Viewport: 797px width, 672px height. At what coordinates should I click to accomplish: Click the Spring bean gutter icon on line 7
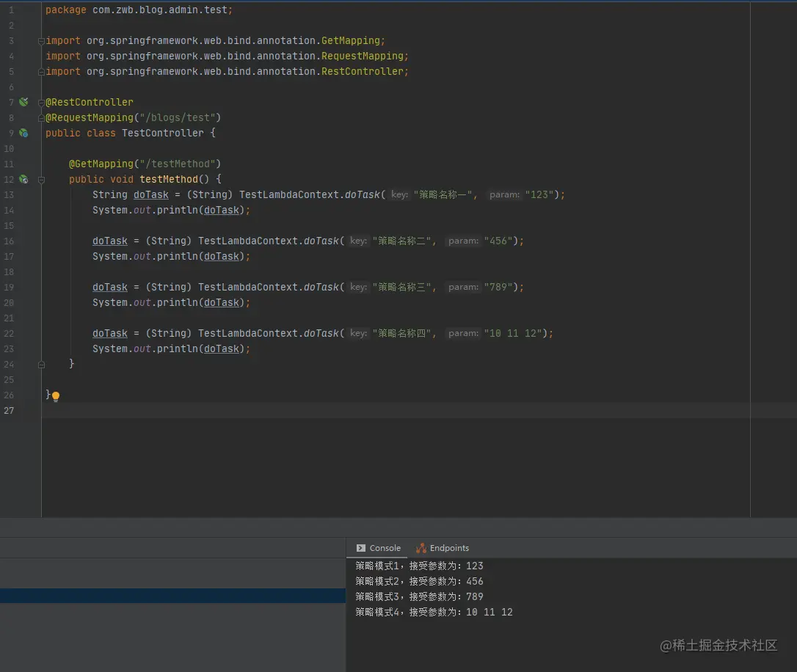point(23,102)
